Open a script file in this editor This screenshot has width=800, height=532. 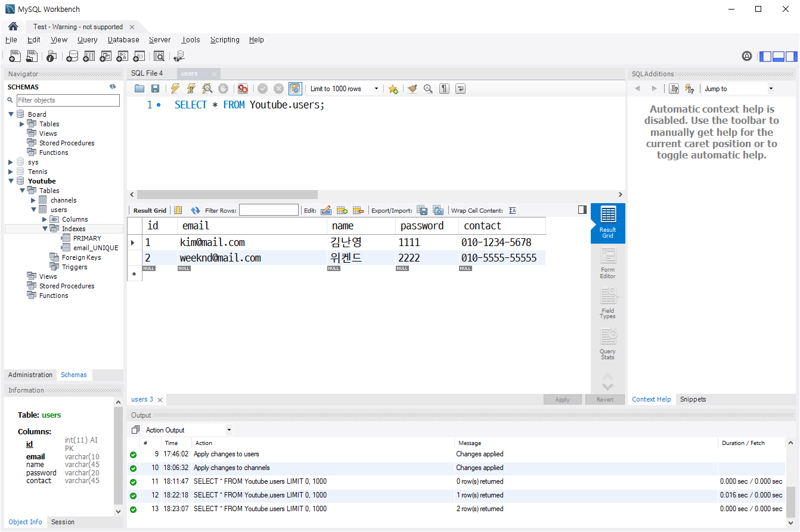tap(139, 89)
